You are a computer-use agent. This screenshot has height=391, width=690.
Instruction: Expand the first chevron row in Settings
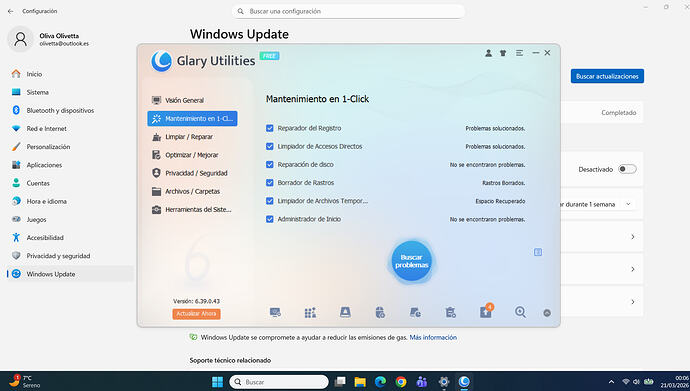(x=632, y=237)
